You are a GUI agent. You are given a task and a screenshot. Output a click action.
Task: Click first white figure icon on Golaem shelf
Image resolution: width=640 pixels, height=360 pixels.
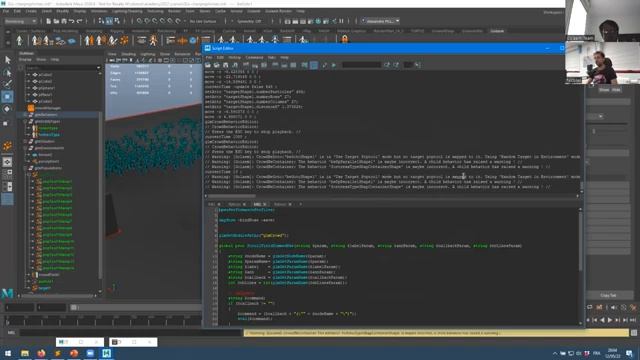tap(19, 40)
